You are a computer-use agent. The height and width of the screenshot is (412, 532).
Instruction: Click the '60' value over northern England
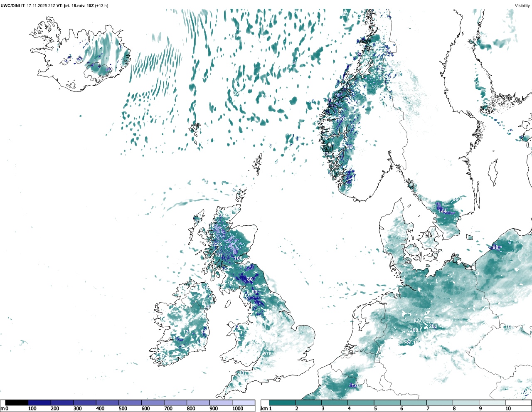254,292
